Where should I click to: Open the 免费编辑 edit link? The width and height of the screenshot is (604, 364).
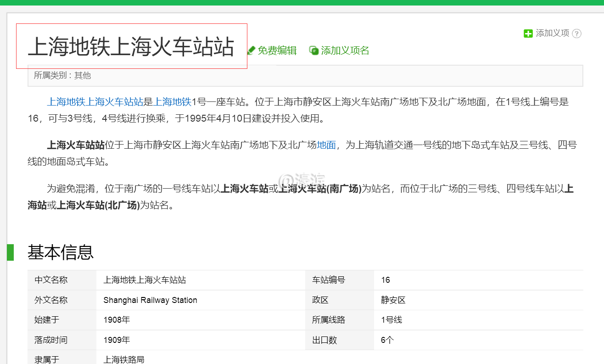click(277, 50)
